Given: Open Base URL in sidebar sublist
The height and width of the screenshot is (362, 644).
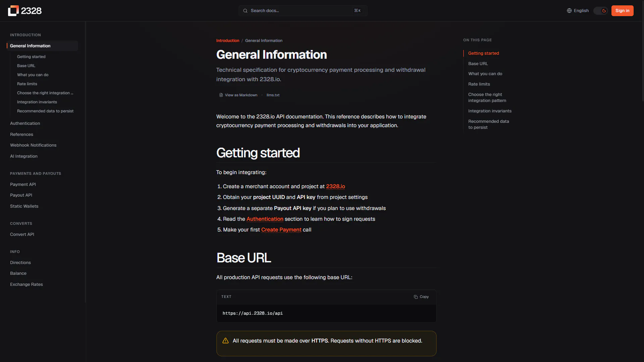Looking at the screenshot, I should point(26,66).
